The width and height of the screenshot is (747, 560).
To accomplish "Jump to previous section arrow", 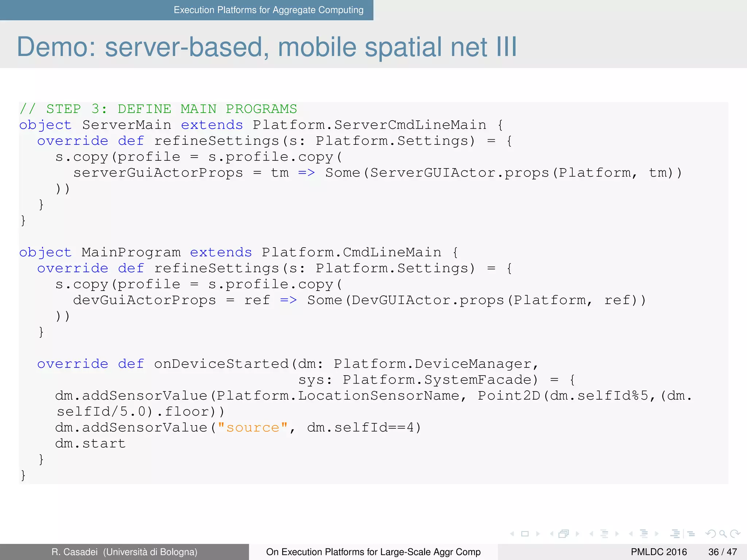I will [x=631, y=534].
